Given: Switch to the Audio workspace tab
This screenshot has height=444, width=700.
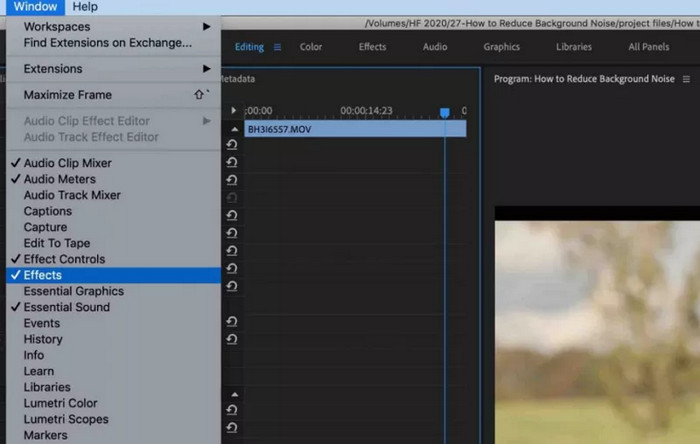Looking at the screenshot, I should (435, 47).
